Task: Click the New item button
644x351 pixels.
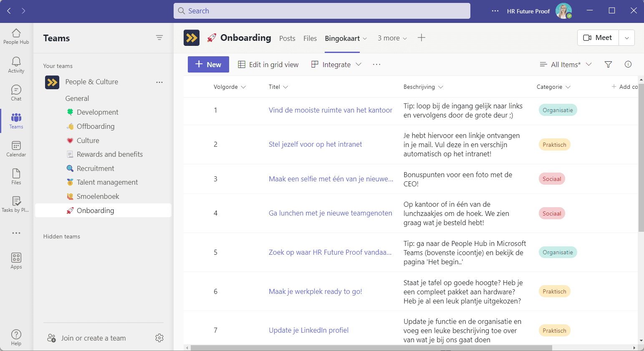Action: pyautogui.click(x=208, y=65)
